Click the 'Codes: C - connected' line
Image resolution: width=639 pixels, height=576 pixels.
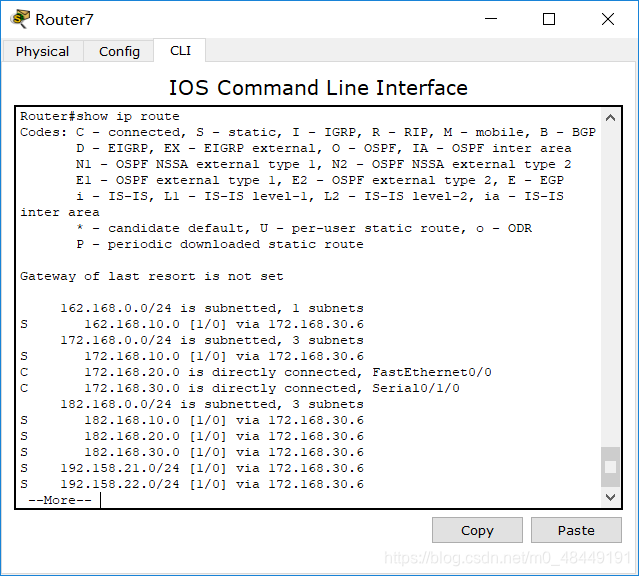(x=308, y=132)
